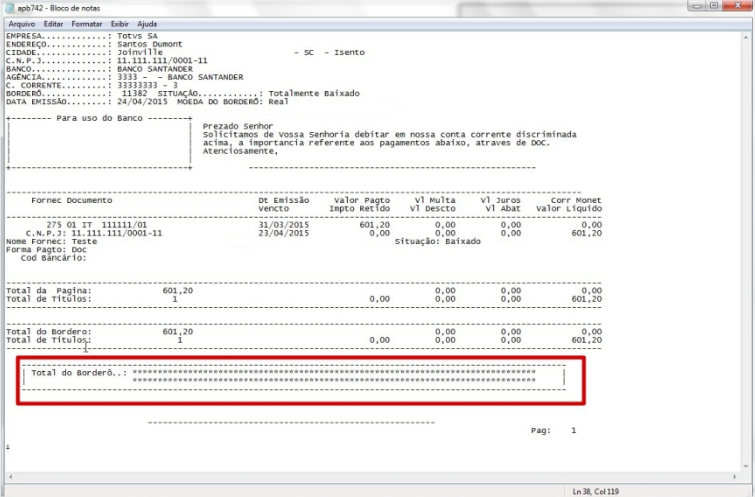Click the horizontal scrollbar left arrow
This screenshot has height=497, width=755.
[10, 477]
